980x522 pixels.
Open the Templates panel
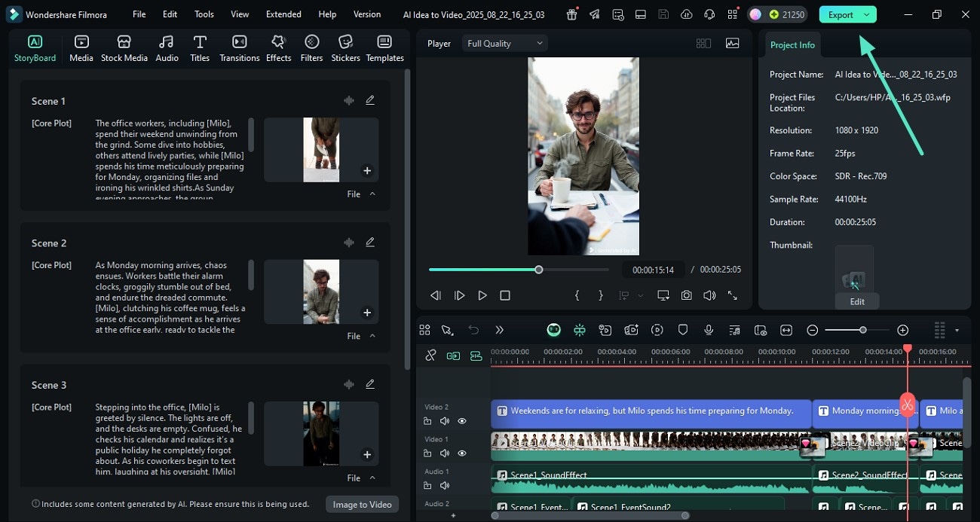coord(384,48)
